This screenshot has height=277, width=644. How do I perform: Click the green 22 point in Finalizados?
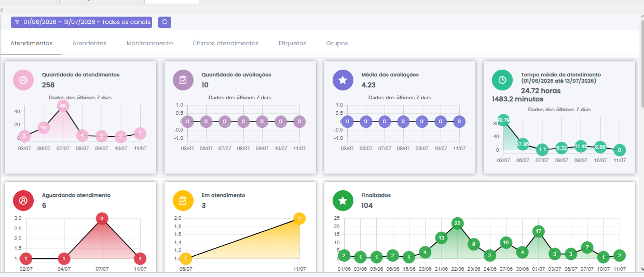(x=457, y=224)
